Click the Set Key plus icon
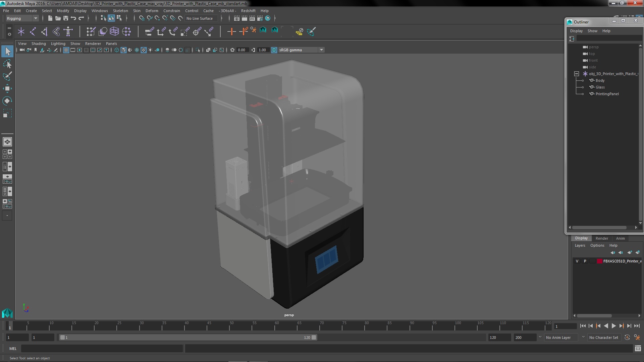Screen dimensions: 644x362 coord(231,32)
